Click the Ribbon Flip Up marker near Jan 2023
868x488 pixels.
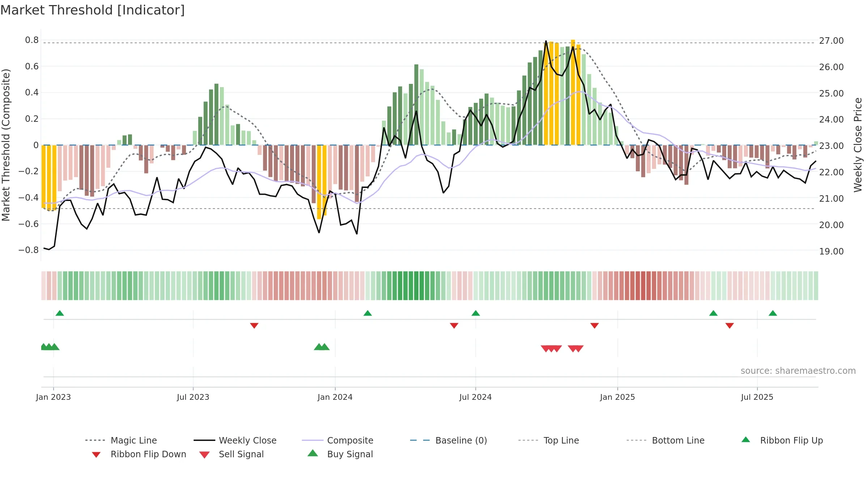[x=60, y=313]
